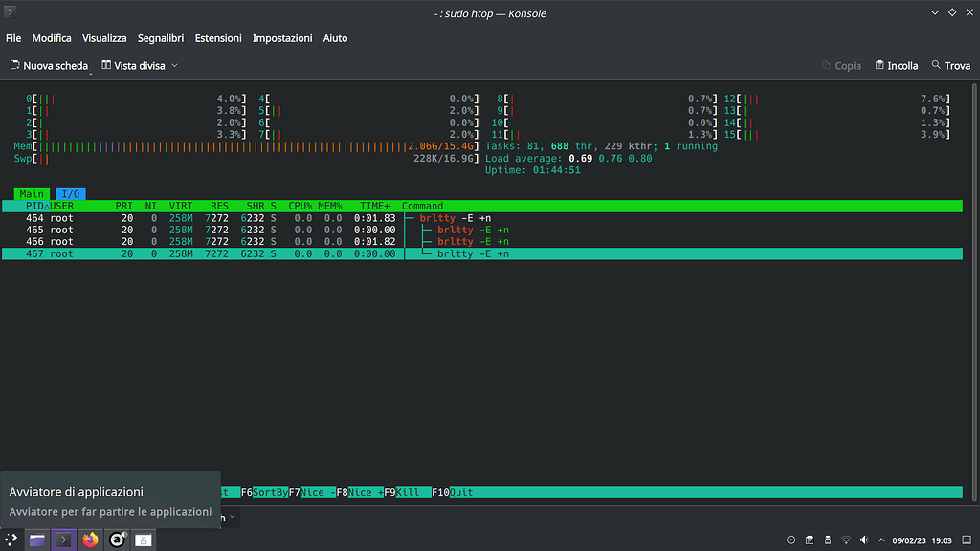Open the clipboard tray icon
980x551 pixels.
(810, 540)
